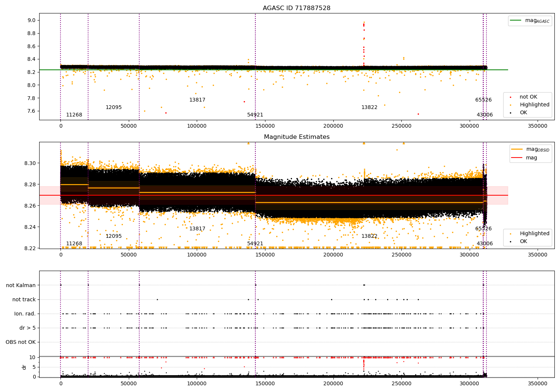Click obsid 13822 label in Magnitude Estimates plot
560x392 pixels.
click(x=369, y=236)
